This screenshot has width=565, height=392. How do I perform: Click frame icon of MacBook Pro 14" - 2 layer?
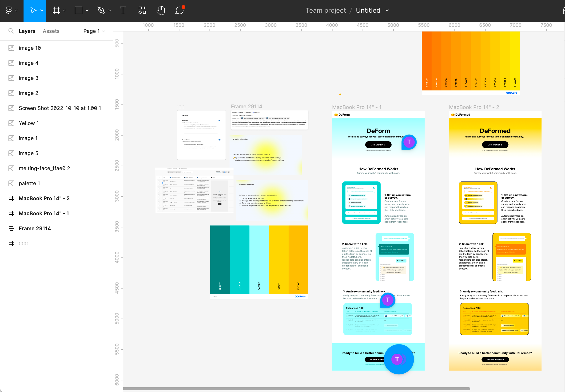tap(11, 198)
